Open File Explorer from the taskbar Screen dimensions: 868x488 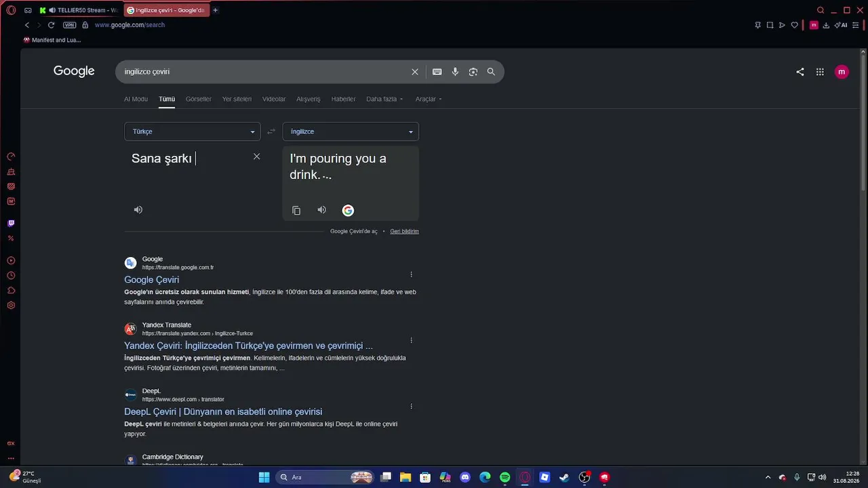coord(406,477)
